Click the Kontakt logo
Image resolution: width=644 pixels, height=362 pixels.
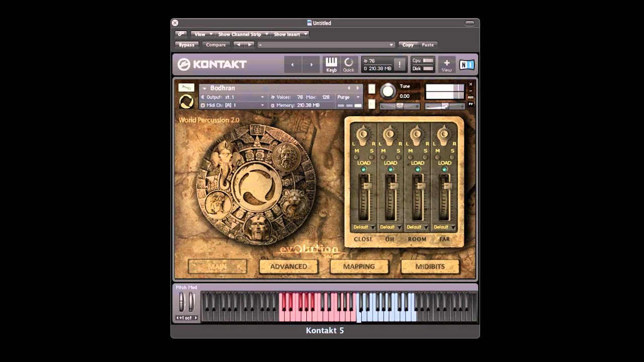pos(212,64)
